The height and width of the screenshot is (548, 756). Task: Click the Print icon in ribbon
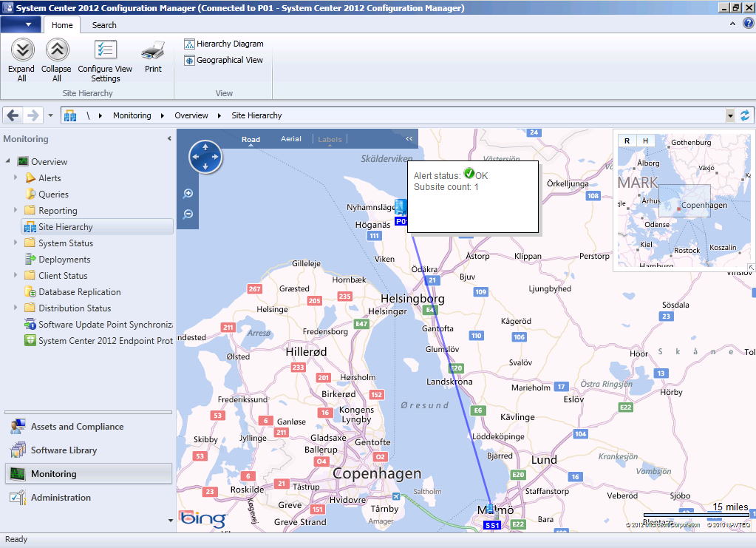pyautogui.click(x=153, y=50)
